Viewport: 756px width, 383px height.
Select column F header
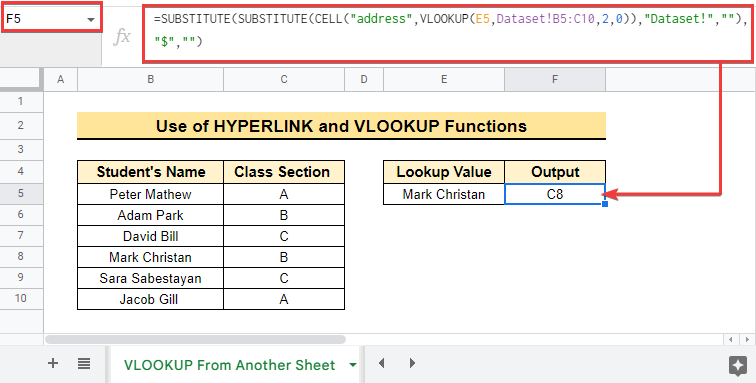tap(555, 80)
